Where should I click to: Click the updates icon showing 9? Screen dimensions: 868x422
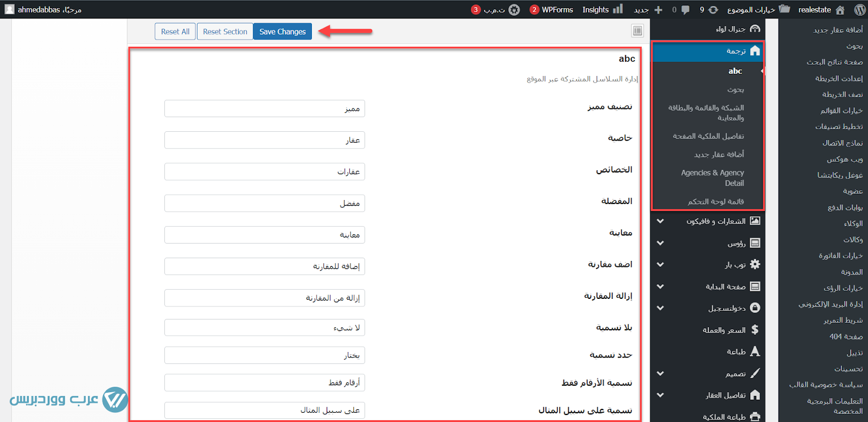713,10
